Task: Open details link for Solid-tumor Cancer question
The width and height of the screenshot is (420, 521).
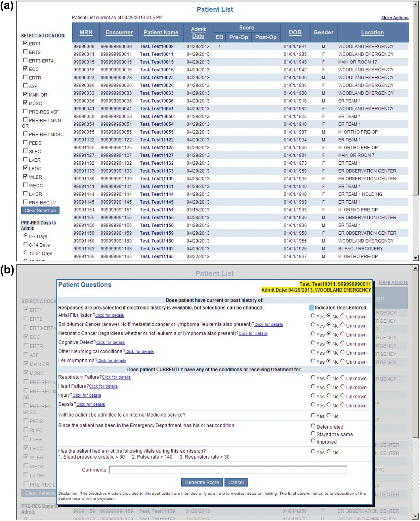Action: 269,325
